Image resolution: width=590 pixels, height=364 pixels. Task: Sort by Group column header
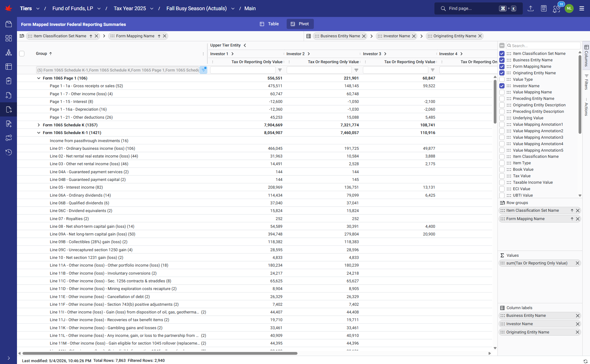[x=44, y=54]
